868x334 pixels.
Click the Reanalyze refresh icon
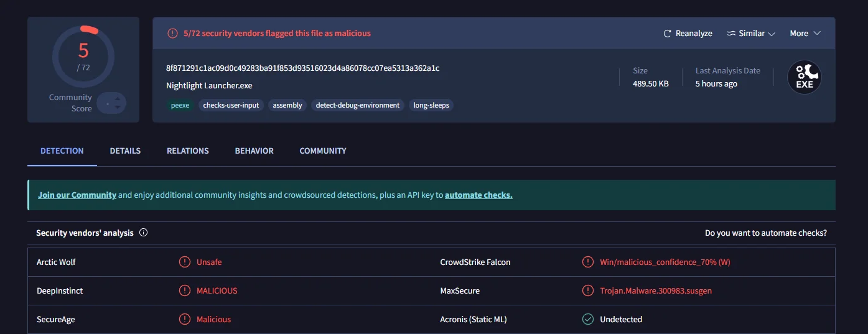pyautogui.click(x=667, y=34)
